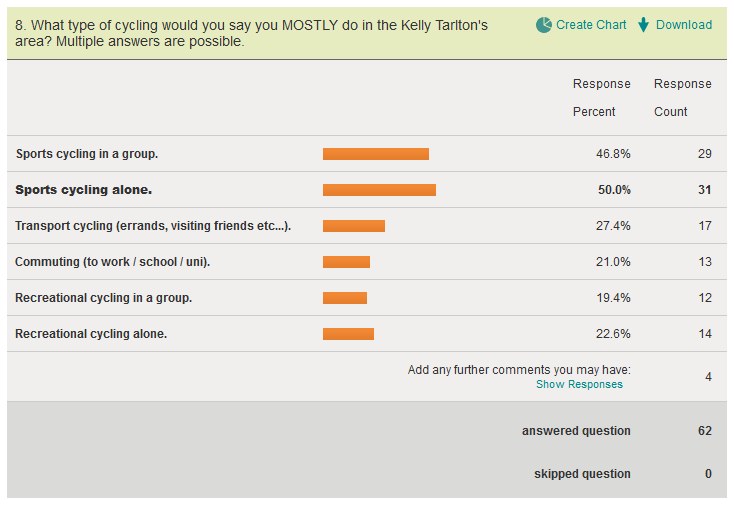Viewport: 734px width, 505px height.
Task: Click the 'Commuting (to work / school / uni).' label
Action: (x=113, y=262)
